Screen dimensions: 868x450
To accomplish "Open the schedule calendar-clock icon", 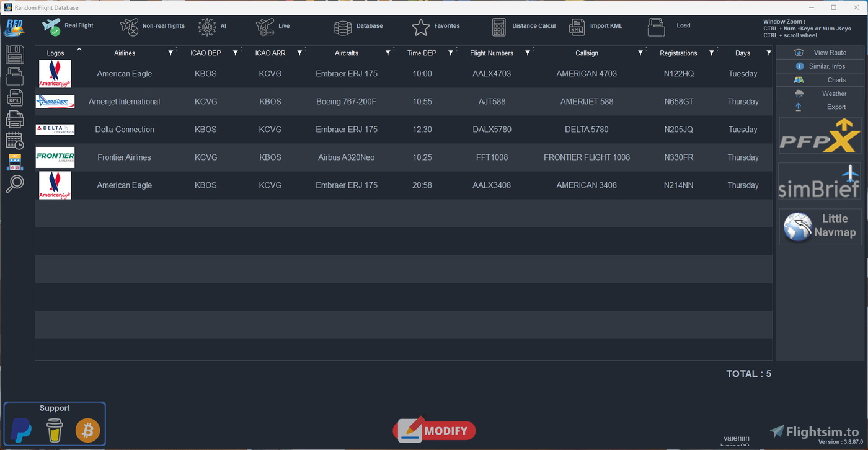I will point(14,140).
